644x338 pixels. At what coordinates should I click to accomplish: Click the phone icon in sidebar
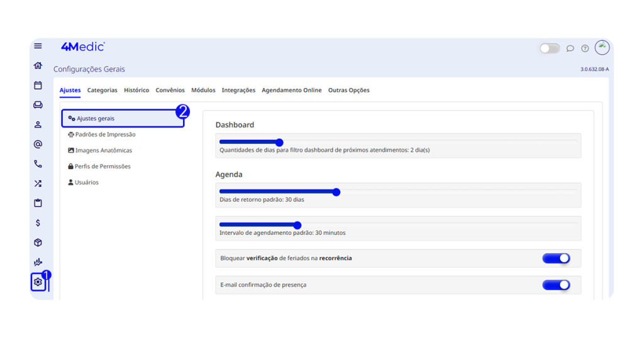[38, 164]
